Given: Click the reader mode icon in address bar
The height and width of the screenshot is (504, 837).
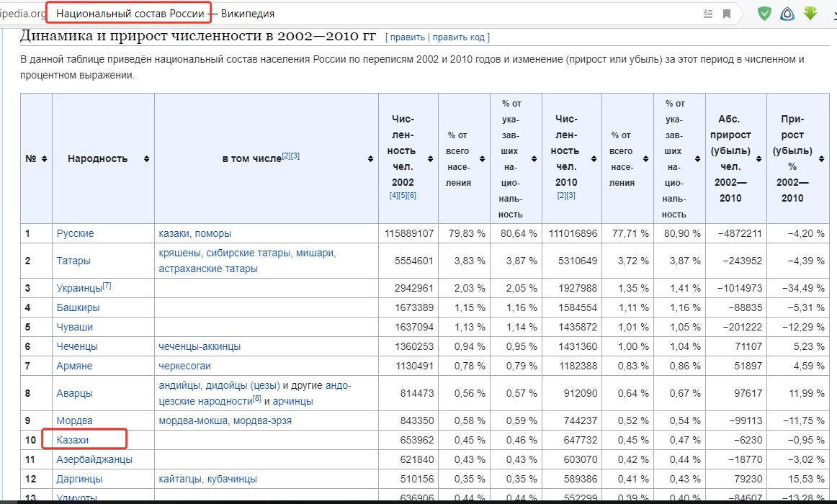Looking at the screenshot, I should pos(708,14).
